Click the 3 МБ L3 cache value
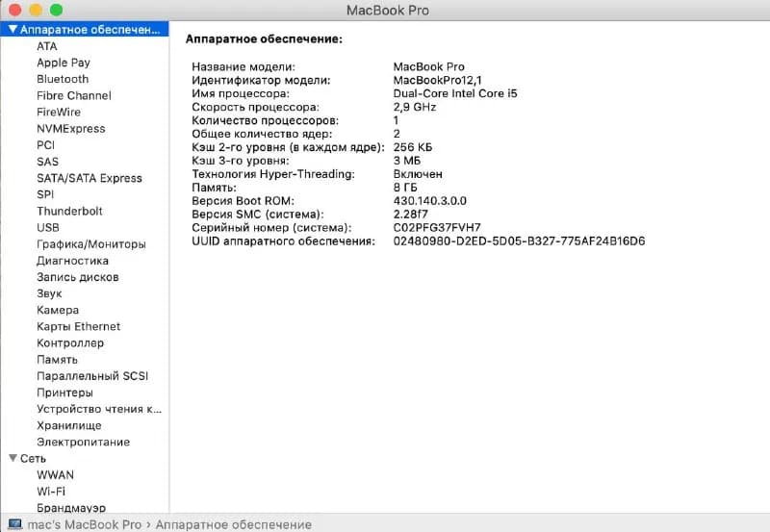 tap(406, 161)
